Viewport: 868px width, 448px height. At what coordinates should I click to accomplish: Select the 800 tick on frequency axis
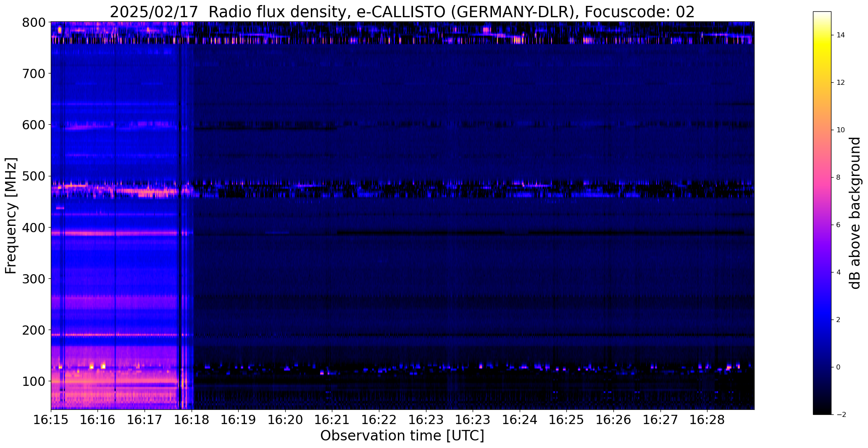pyautogui.click(x=33, y=22)
